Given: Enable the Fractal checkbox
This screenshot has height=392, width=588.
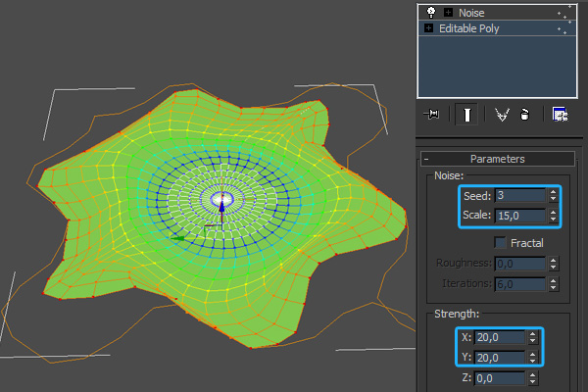Looking at the screenshot, I should point(501,242).
